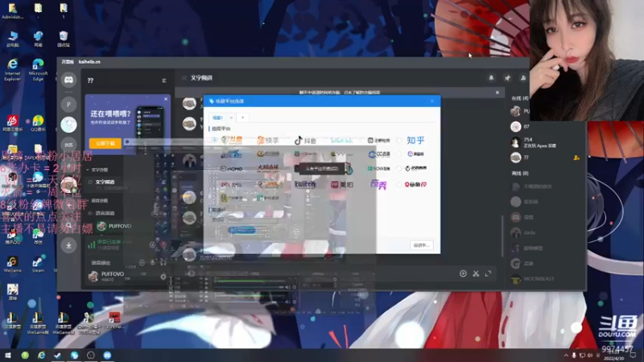Open the WeGame desktop shortcut
The image size is (644, 362).
(x=12, y=265)
